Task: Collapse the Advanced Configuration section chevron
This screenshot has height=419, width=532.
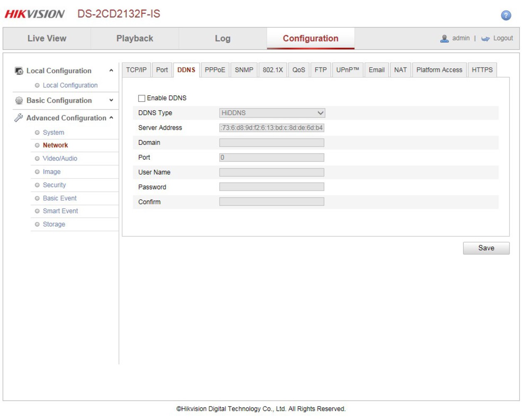Action: click(x=111, y=118)
